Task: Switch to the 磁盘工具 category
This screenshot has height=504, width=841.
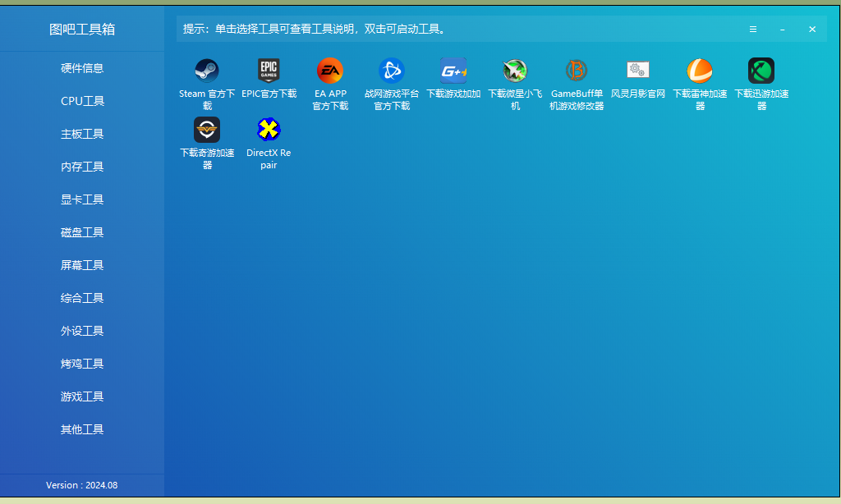Action: 82,232
